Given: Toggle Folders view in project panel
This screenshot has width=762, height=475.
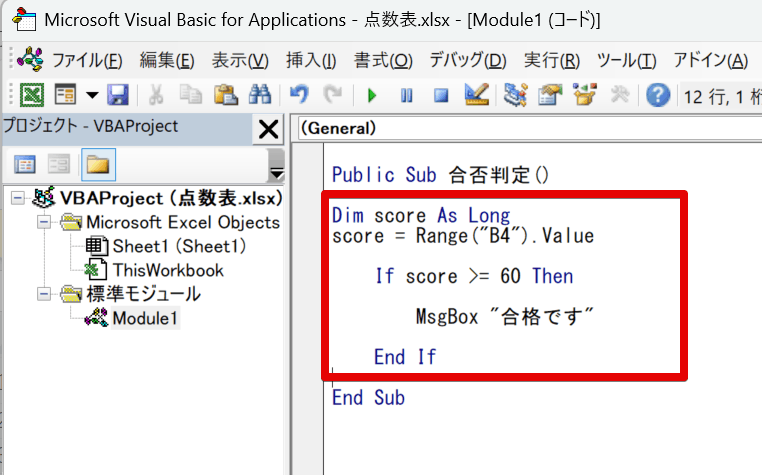Looking at the screenshot, I should click(98, 163).
